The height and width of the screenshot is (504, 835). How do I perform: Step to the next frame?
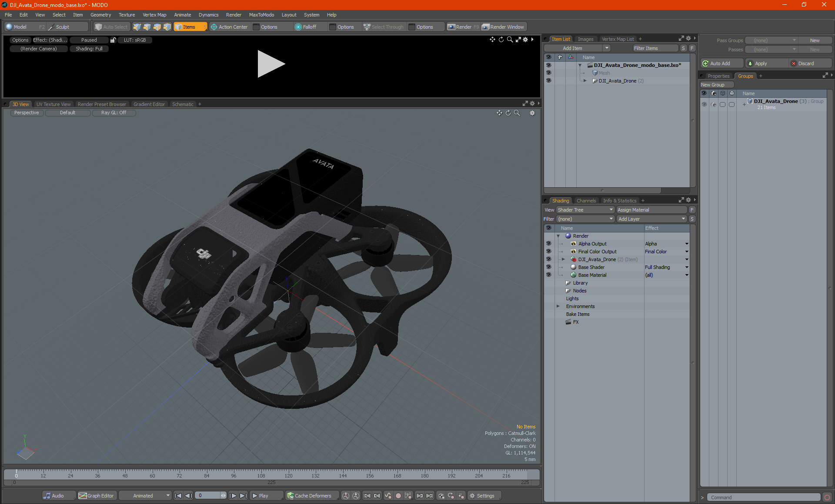click(x=233, y=496)
